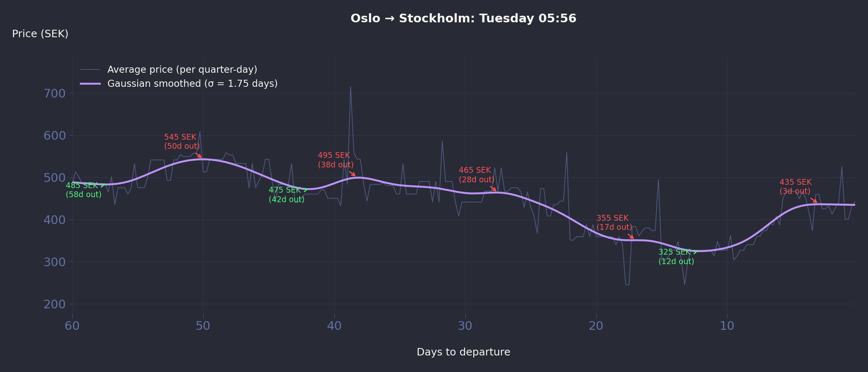Click the 700 tick on the price axis
The image size is (868, 372).
coord(55,93)
